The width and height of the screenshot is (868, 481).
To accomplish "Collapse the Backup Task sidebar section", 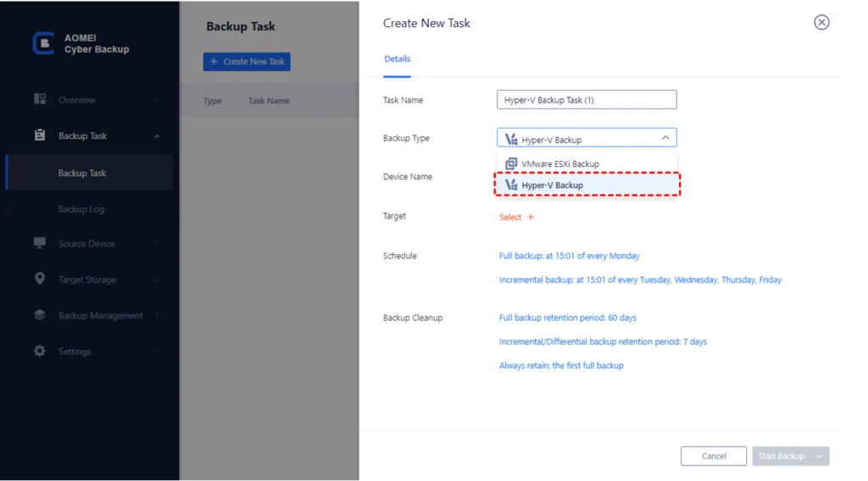I will tap(157, 136).
